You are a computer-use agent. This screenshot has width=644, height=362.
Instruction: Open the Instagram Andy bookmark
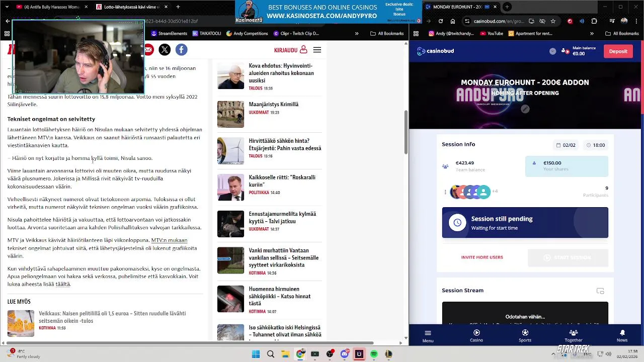tap(451, 33)
